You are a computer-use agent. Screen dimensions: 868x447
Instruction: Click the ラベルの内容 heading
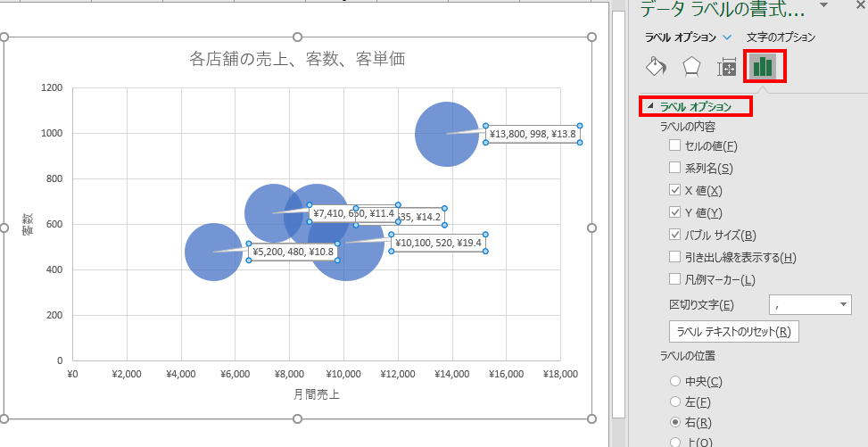(x=687, y=127)
